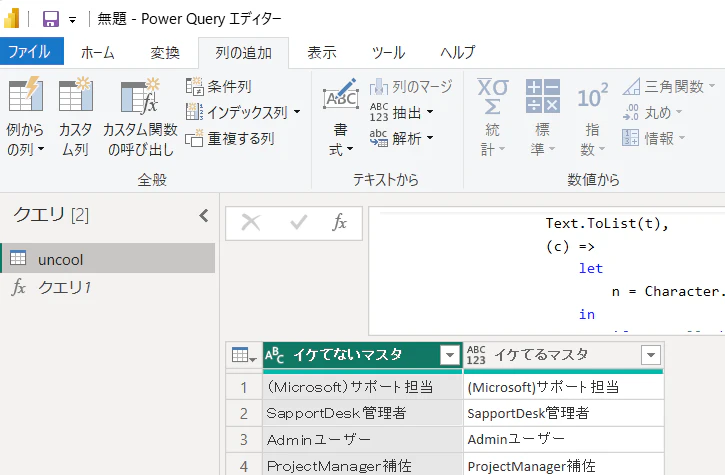
Task: Add an インデックス列 index column
Action: tap(237, 112)
